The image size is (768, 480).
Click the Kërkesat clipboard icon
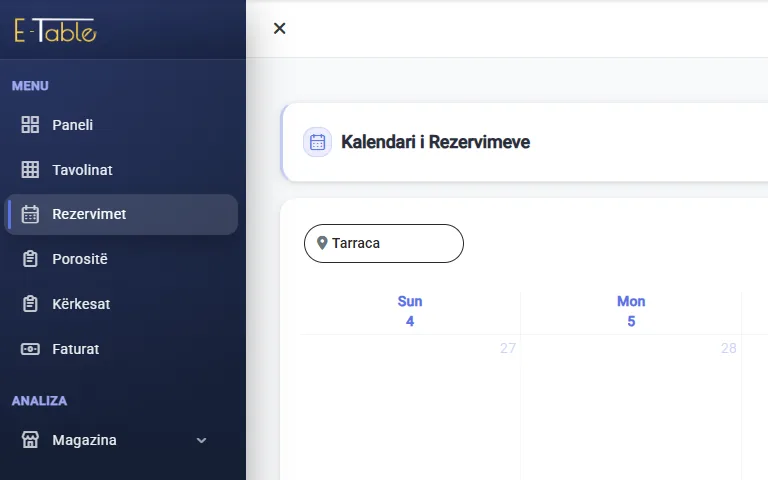[30, 304]
